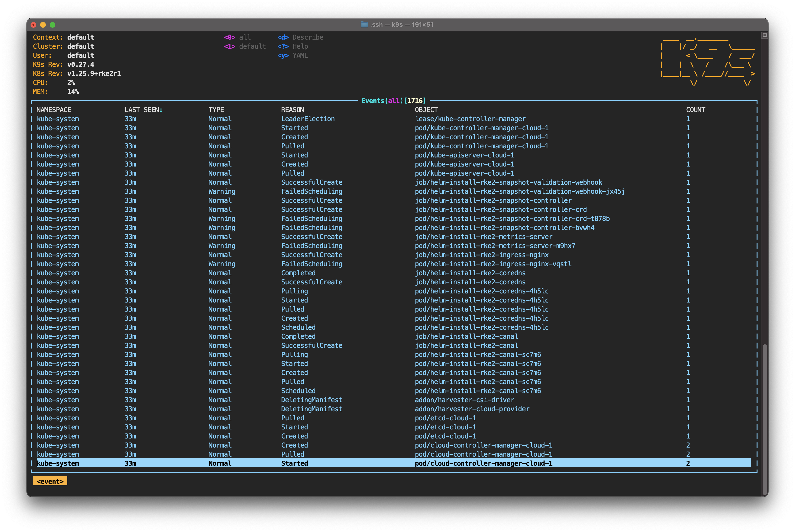Click the window title .ssh — k9s — 191×51
The image size is (795, 532).
[x=402, y=24]
